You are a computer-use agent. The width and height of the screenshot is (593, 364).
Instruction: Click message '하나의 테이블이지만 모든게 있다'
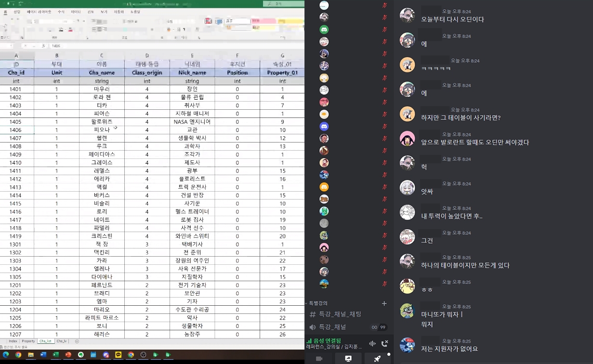[465, 265]
